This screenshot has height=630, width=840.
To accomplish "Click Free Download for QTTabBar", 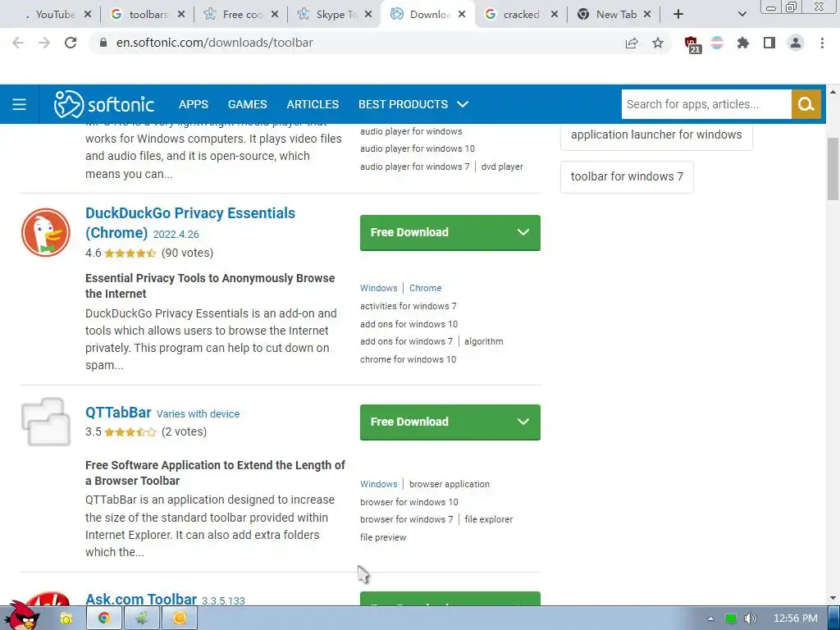I will point(450,422).
